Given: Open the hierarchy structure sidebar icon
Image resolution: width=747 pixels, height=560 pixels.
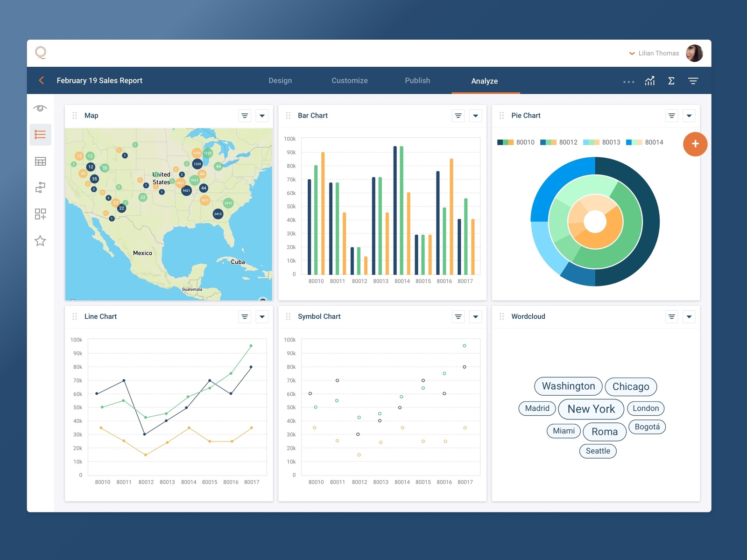Looking at the screenshot, I should [40, 188].
